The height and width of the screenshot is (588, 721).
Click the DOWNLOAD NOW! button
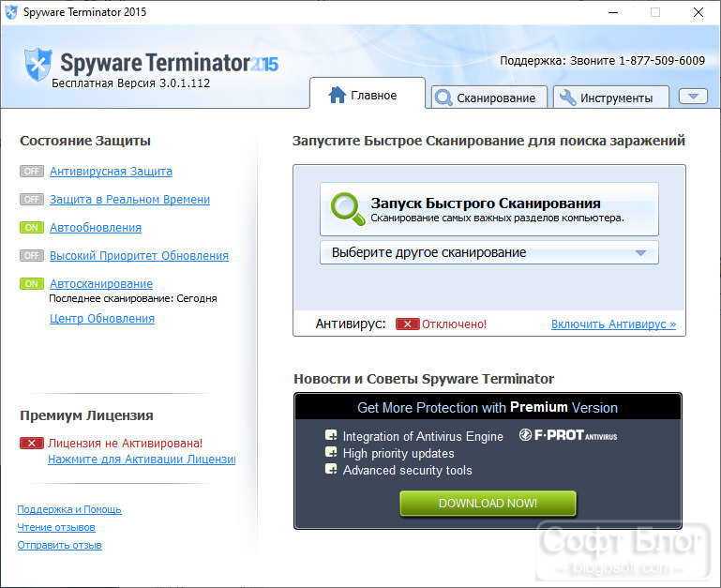pyautogui.click(x=488, y=504)
